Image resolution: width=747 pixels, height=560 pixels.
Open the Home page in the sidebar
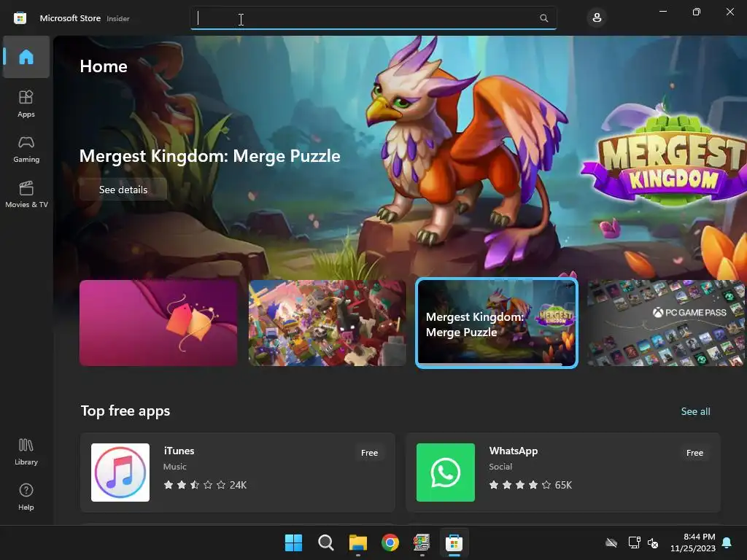[26, 57]
